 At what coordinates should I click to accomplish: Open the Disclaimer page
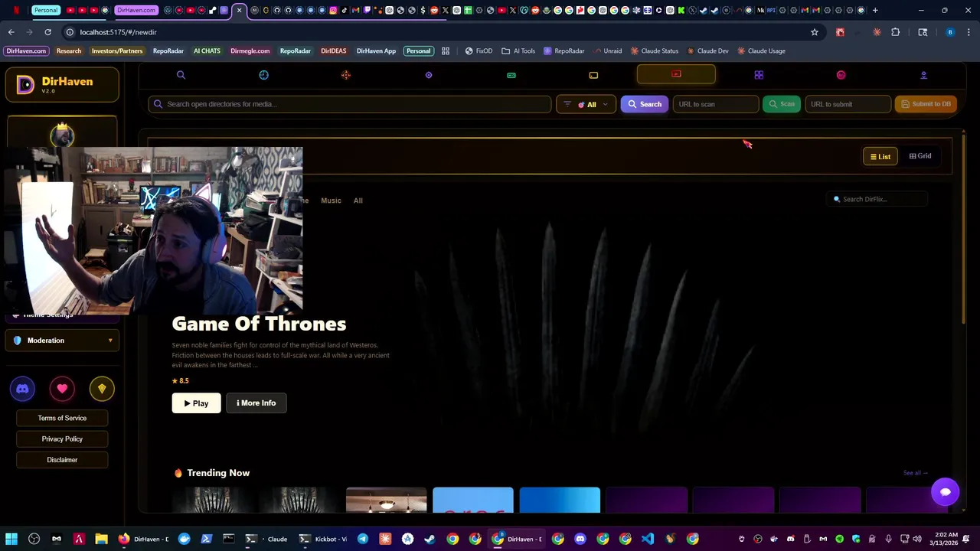pos(62,460)
